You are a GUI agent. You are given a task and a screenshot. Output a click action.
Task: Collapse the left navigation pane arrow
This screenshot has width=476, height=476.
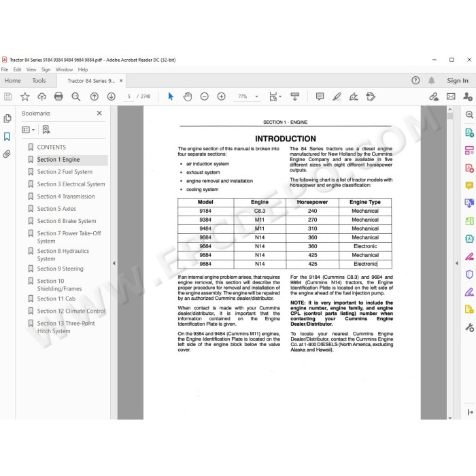[x=114, y=263]
